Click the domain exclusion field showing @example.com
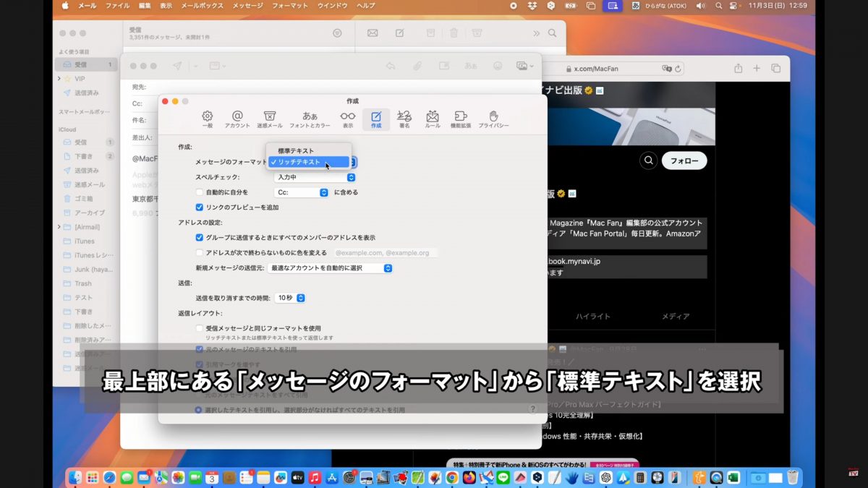 (x=386, y=253)
